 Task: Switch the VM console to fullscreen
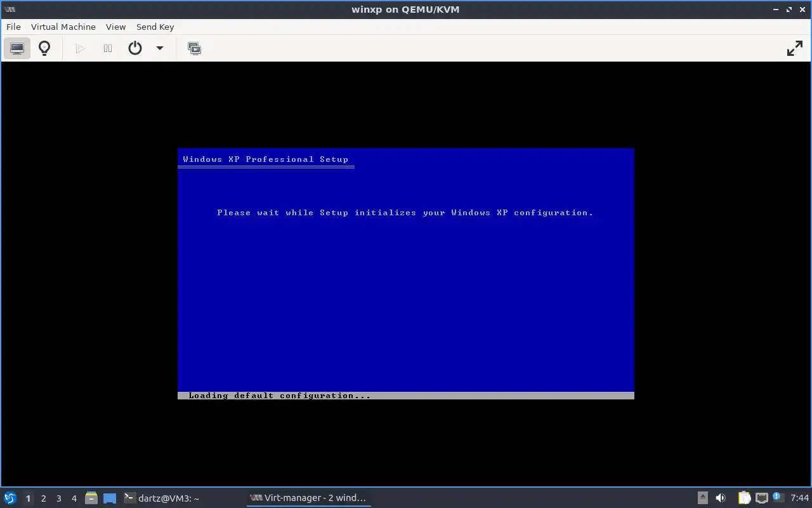point(795,48)
